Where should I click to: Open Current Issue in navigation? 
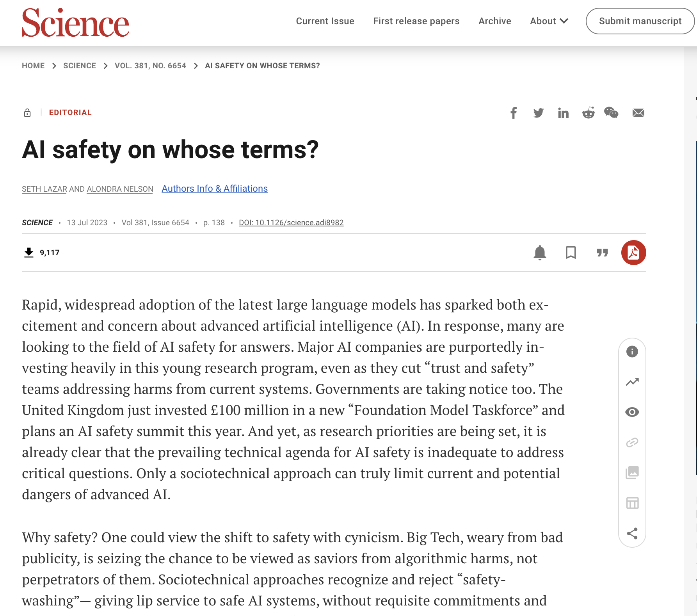tap(325, 21)
